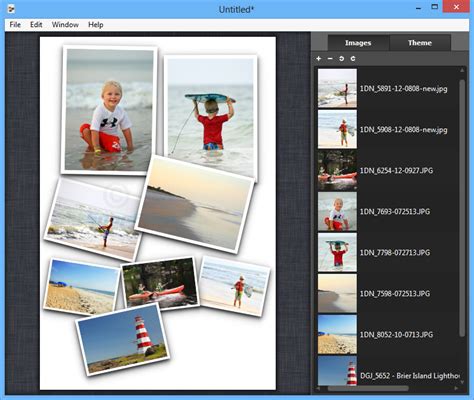Screen dimensions: 474x400
Task: Rotate image clockwise icon
Action: click(353, 59)
